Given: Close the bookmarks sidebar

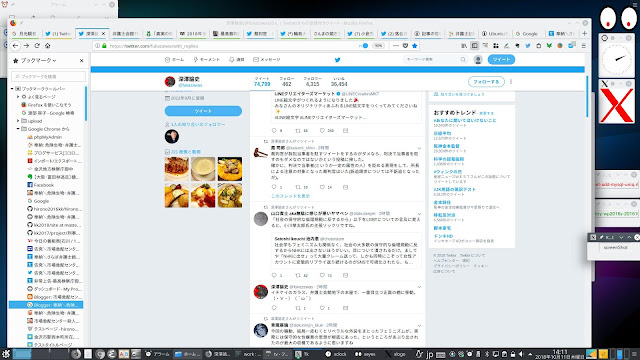Looking at the screenshot, I should (82, 60).
